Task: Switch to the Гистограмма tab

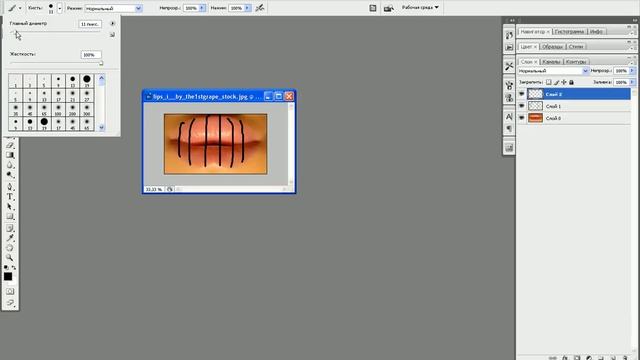Action: pos(569,31)
